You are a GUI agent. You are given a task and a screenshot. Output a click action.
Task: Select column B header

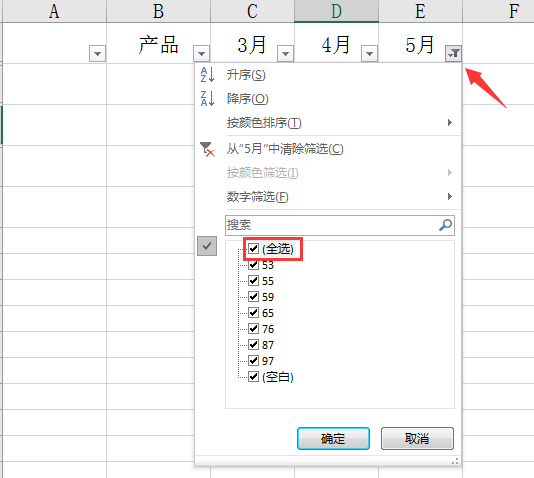coord(158,11)
